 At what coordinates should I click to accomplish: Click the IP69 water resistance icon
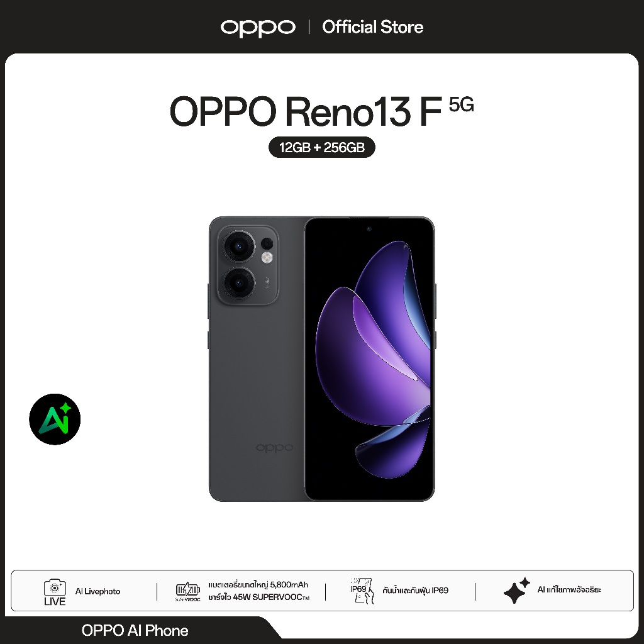[x=362, y=591]
